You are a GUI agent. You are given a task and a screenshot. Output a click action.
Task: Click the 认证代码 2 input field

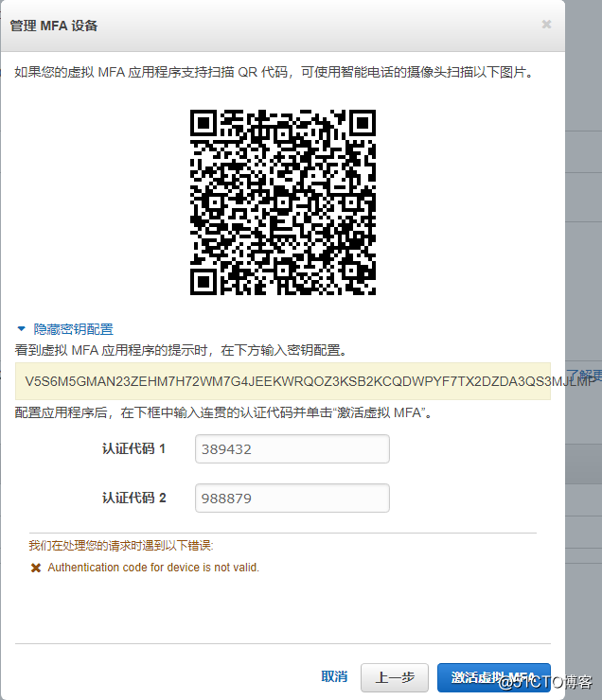pos(292,498)
